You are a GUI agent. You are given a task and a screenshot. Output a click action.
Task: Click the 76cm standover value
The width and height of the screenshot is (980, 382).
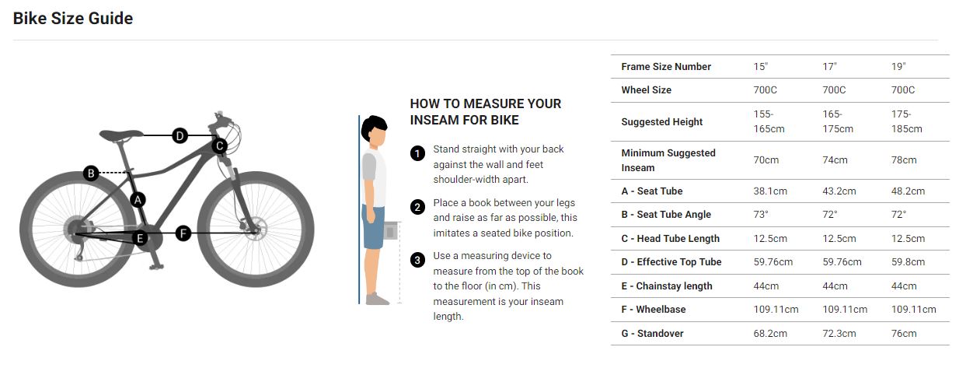[904, 334]
